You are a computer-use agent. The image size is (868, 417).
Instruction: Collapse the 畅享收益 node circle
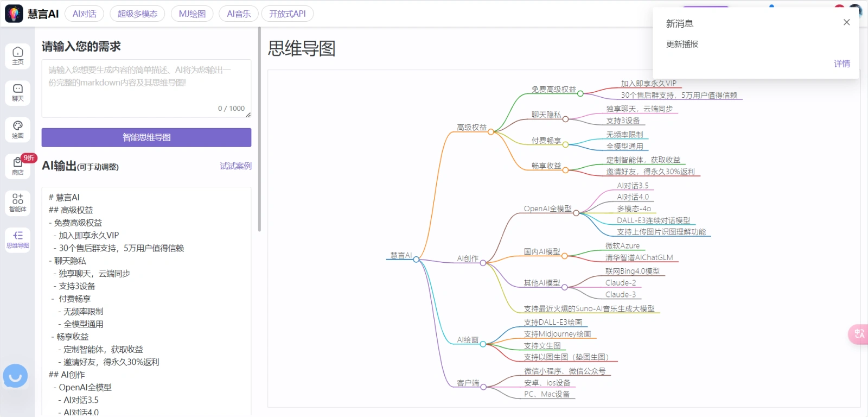pos(565,170)
